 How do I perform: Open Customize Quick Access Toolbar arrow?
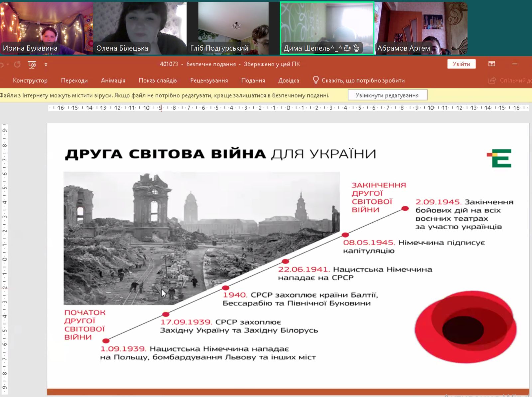[x=46, y=65]
